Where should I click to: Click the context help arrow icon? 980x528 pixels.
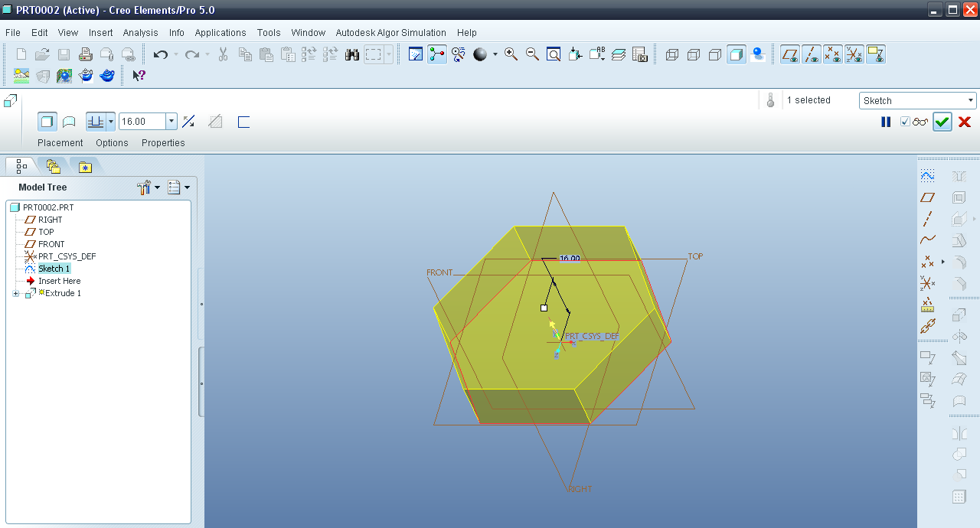coord(139,75)
